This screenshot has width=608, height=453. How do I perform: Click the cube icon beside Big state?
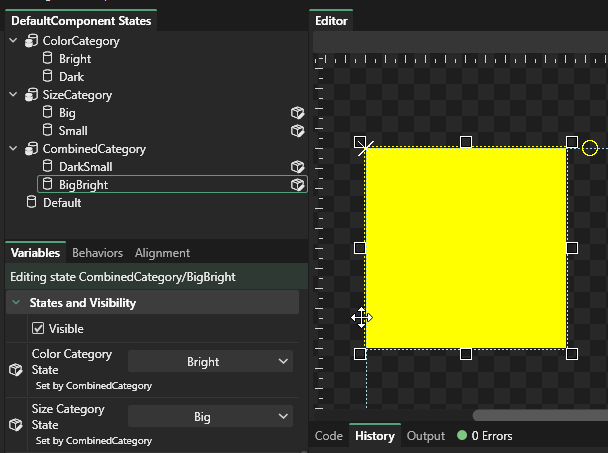[297, 113]
